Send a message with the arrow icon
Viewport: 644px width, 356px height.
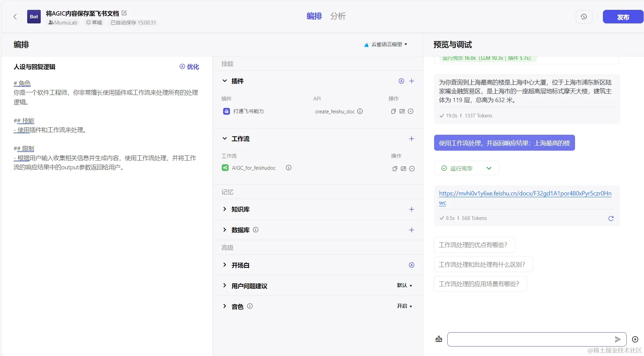[618, 339]
